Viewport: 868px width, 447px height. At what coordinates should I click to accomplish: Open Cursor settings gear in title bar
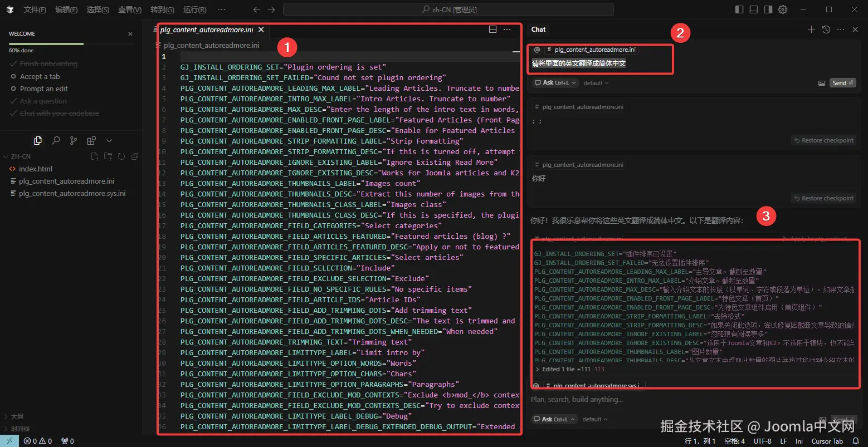click(783, 9)
